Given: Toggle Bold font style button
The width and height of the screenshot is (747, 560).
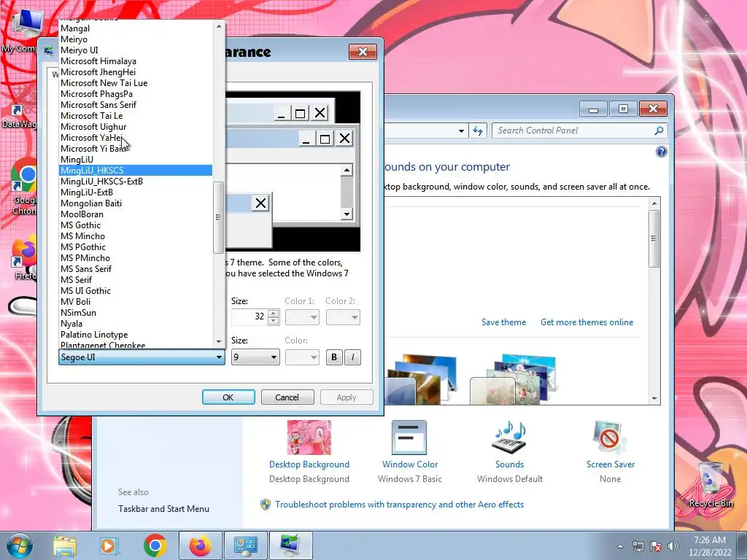Looking at the screenshot, I should tap(334, 357).
